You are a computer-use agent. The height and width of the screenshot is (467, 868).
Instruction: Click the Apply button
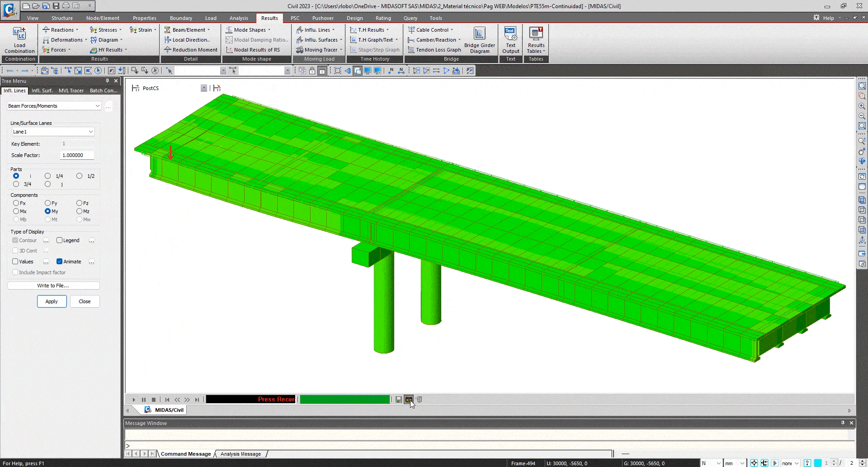pos(52,301)
